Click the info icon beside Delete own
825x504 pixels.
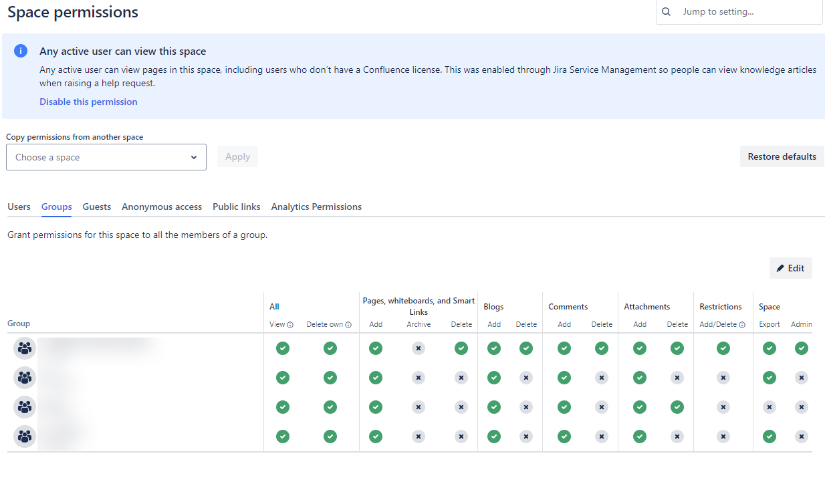(348, 325)
